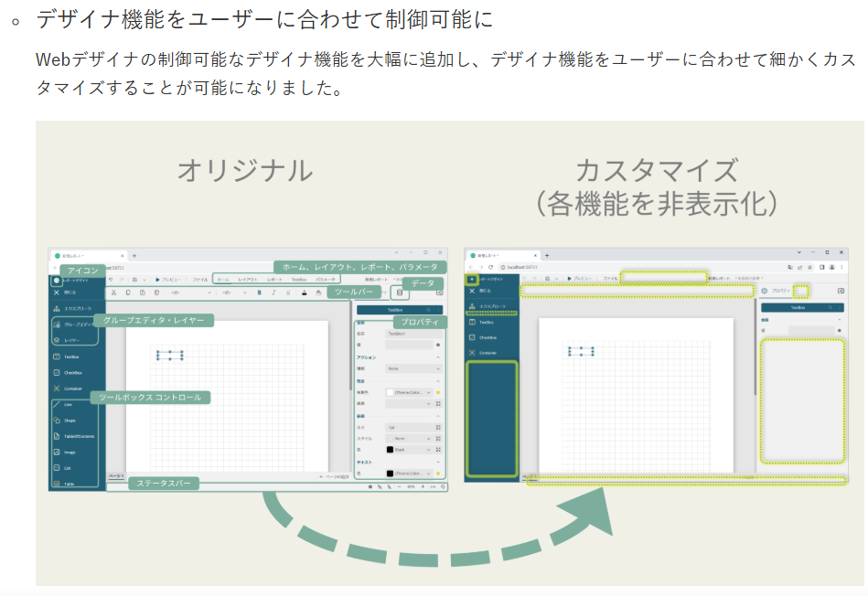The image size is (868, 596).
Task: Toggle italic formatting in the original toolbar
Action: (274, 293)
